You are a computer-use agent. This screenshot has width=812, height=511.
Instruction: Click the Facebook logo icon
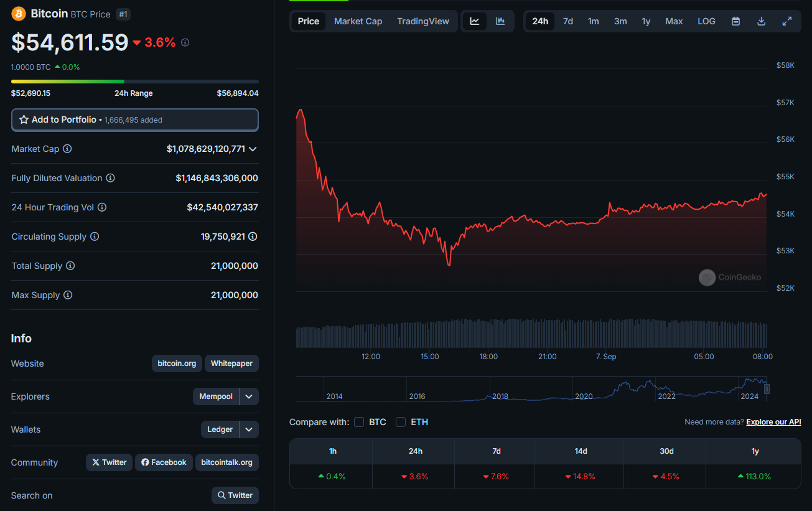(x=145, y=462)
